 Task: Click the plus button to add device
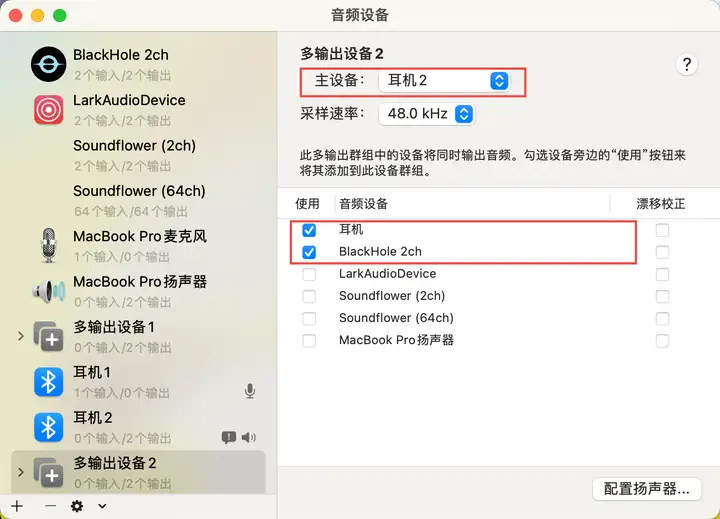coord(17,506)
